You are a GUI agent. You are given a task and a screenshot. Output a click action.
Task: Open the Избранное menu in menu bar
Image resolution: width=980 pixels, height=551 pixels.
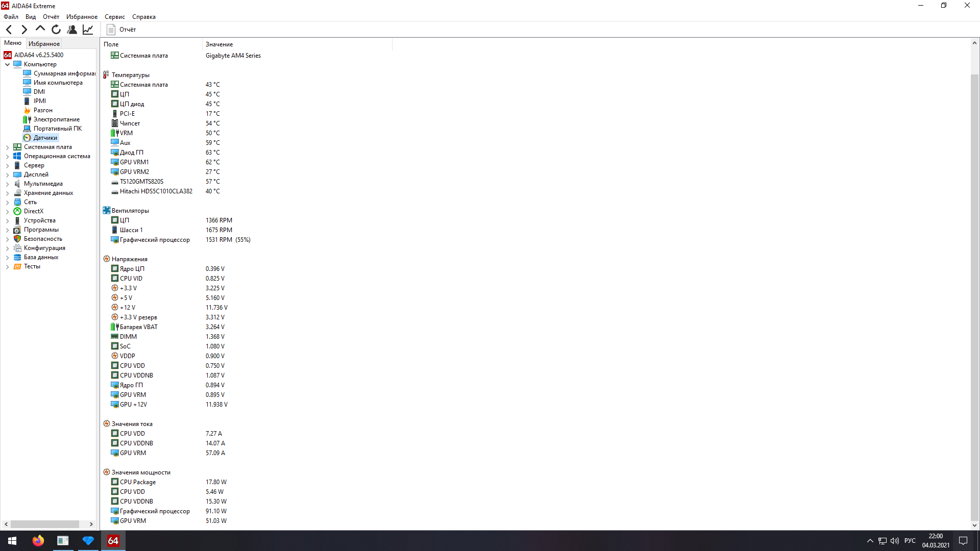[x=82, y=17]
